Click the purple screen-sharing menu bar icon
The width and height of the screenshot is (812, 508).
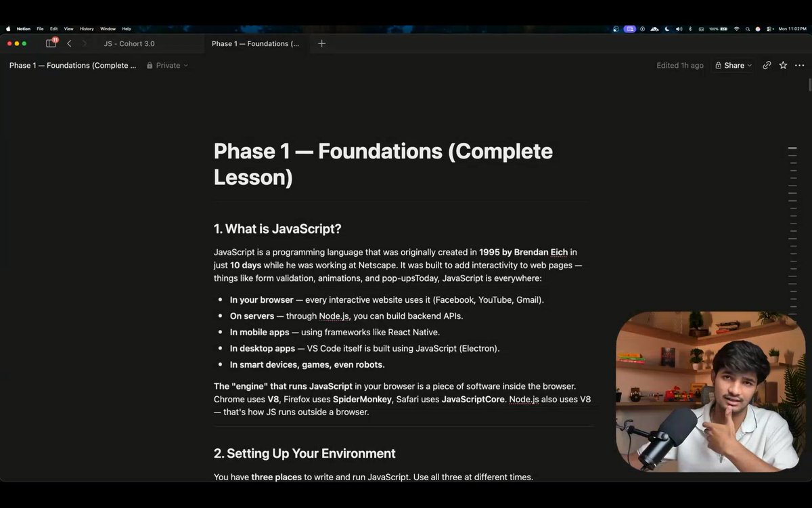coord(630,28)
